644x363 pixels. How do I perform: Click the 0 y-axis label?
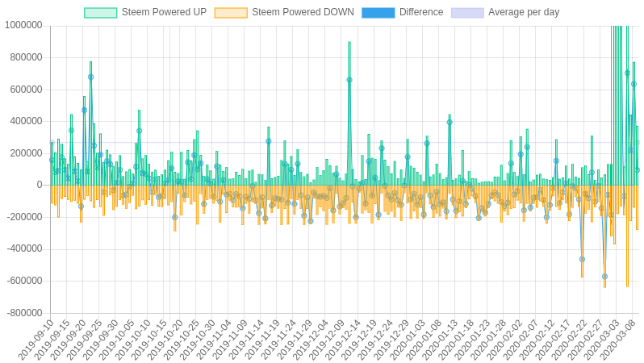[40, 186]
